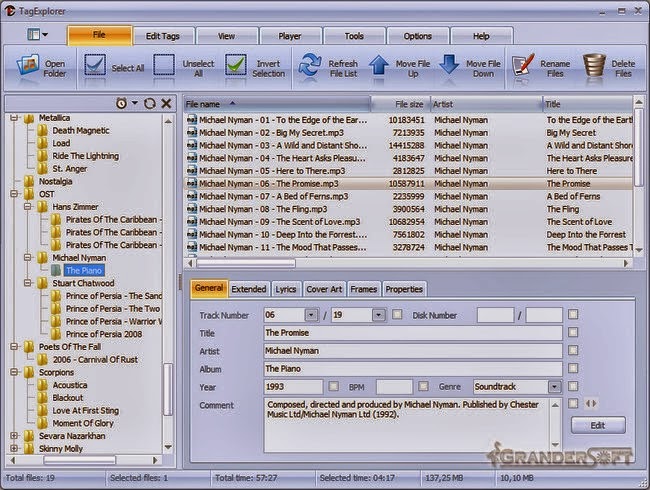The width and height of the screenshot is (650, 490).
Task: Collapse the Stuart Chatwood folder node
Action: coord(28,283)
